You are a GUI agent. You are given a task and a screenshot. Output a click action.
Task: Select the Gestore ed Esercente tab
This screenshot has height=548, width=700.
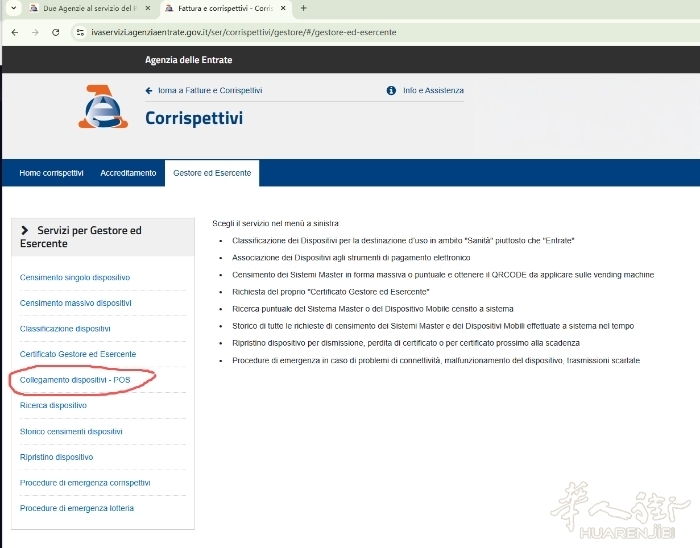(x=211, y=173)
